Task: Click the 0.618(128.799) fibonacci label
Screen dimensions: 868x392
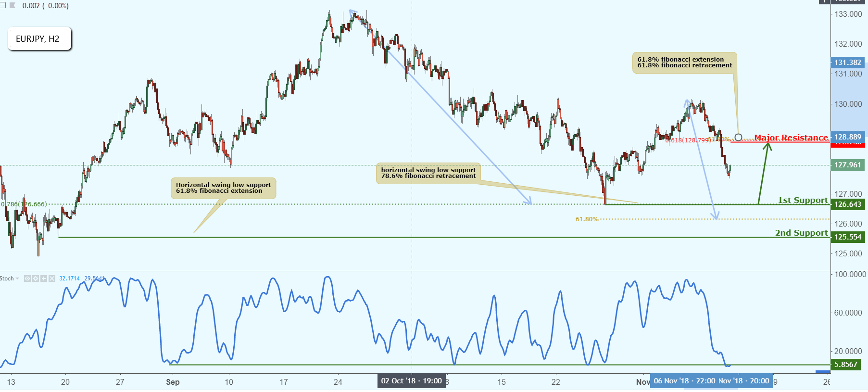Action: pos(689,140)
